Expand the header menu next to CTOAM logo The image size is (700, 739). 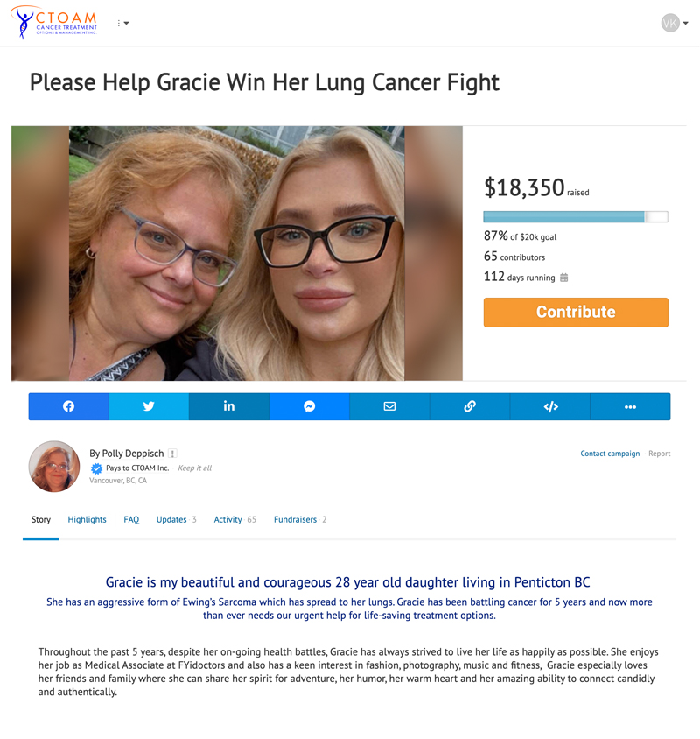(123, 23)
